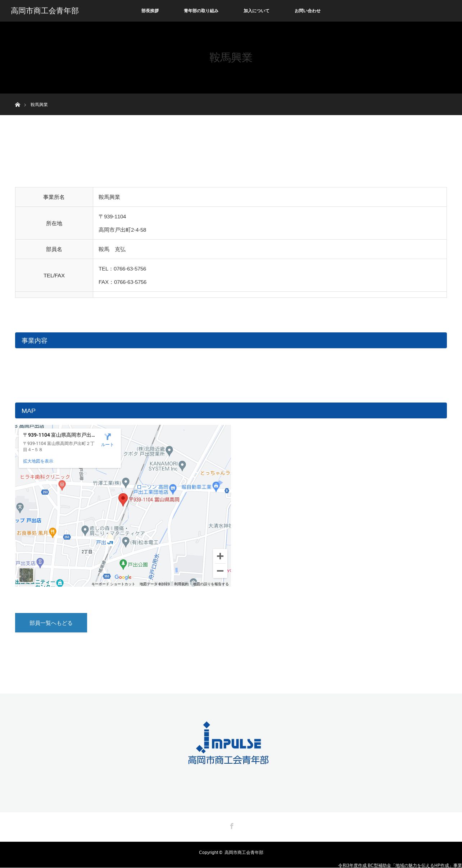Image resolution: width=462 pixels, height=868 pixels.
Task: Open the 青年部の取り組み menu item
Action: [x=201, y=11]
